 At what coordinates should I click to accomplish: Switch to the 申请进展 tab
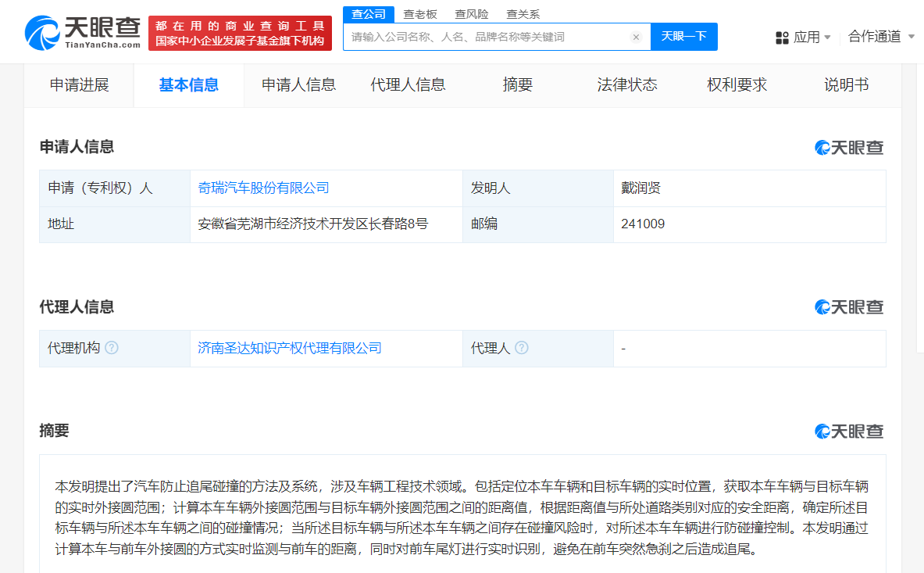(79, 85)
